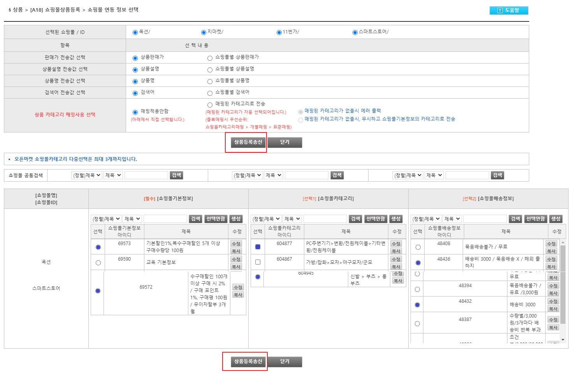This screenshot has height=376, width=588.
Task: Choose 매핑된 카테고리로 전송 radio option
Action: (x=210, y=105)
